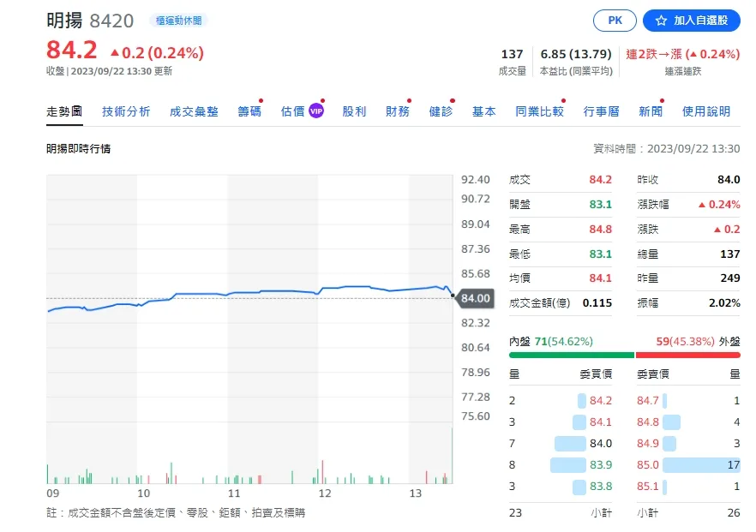756x532 pixels.
Task: Click the 連2跌→漲 streak indicator
Action: [x=682, y=54]
